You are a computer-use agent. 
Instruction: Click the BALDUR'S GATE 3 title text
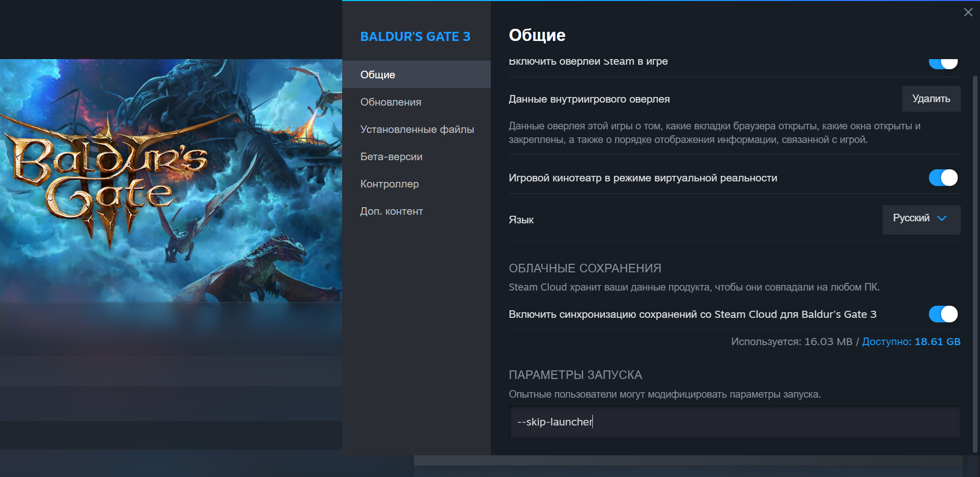pyautogui.click(x=415, y=37)
